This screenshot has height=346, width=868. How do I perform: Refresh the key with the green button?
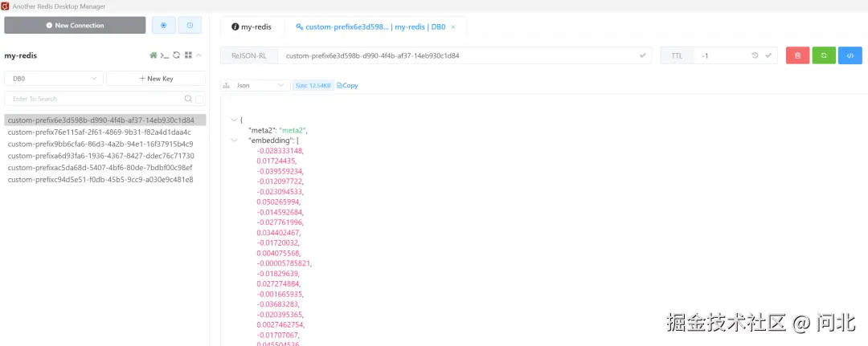coord(824,55)
